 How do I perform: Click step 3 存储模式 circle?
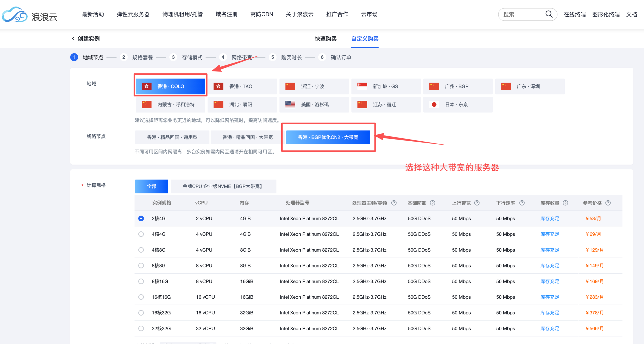coord(173,57)
